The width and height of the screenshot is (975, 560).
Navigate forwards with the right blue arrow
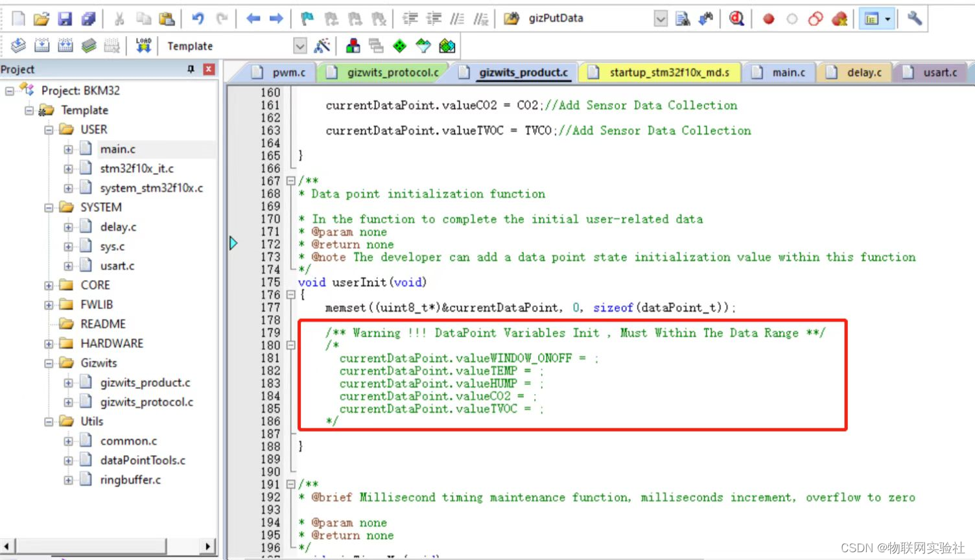click(277, 19)
